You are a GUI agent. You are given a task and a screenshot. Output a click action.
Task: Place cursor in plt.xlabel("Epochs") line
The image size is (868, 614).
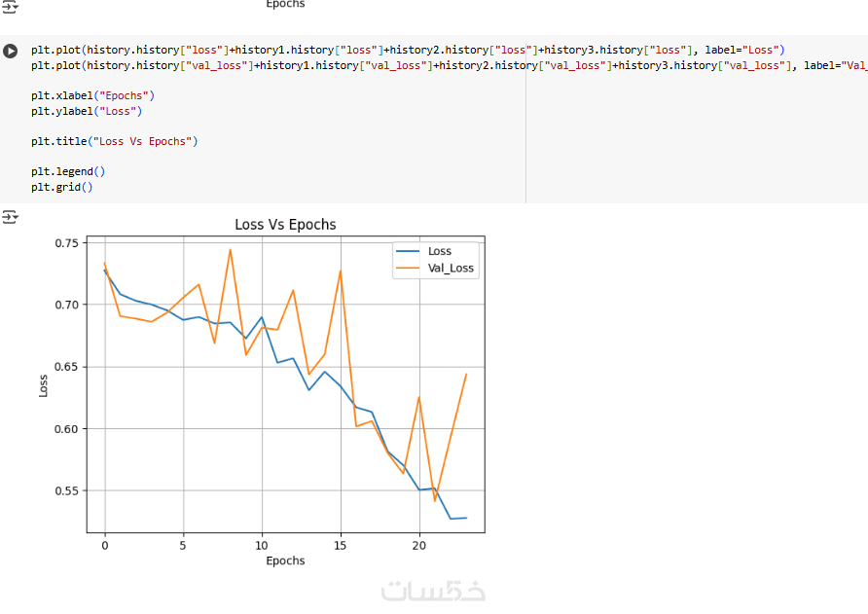point(92,95)
